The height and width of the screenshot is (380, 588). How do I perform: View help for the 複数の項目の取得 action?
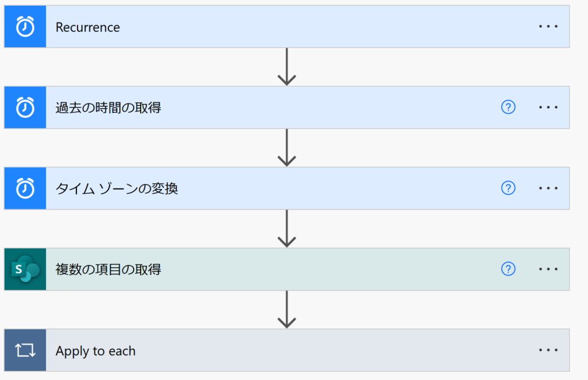pyautogui.click(x=508, y=269)
